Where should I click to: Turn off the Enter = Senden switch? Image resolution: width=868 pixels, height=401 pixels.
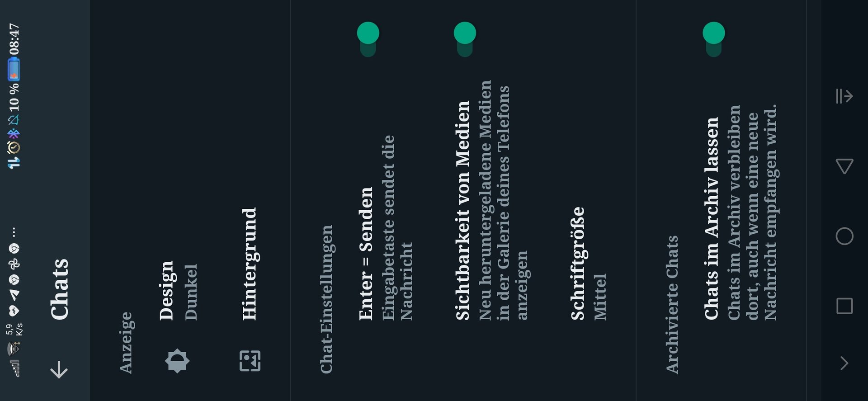coord(368,39)
